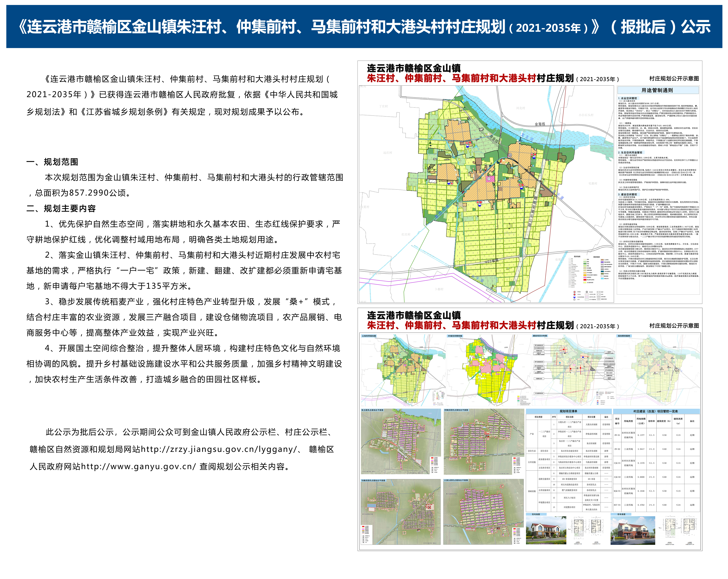Screen dimensions: 728x579
Task: Select the 基础设施 category cell
Action: point(532,491)
